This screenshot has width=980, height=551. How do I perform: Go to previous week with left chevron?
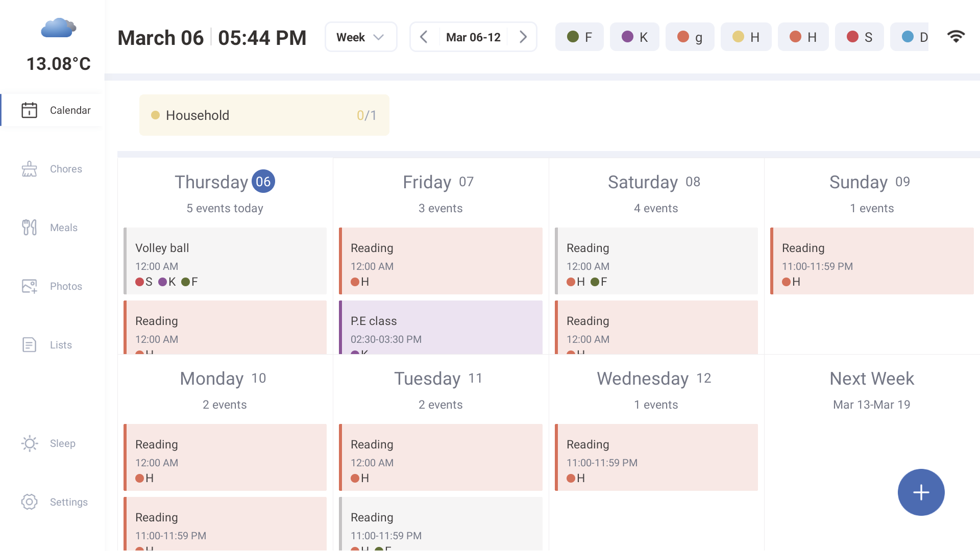[424, 36]
